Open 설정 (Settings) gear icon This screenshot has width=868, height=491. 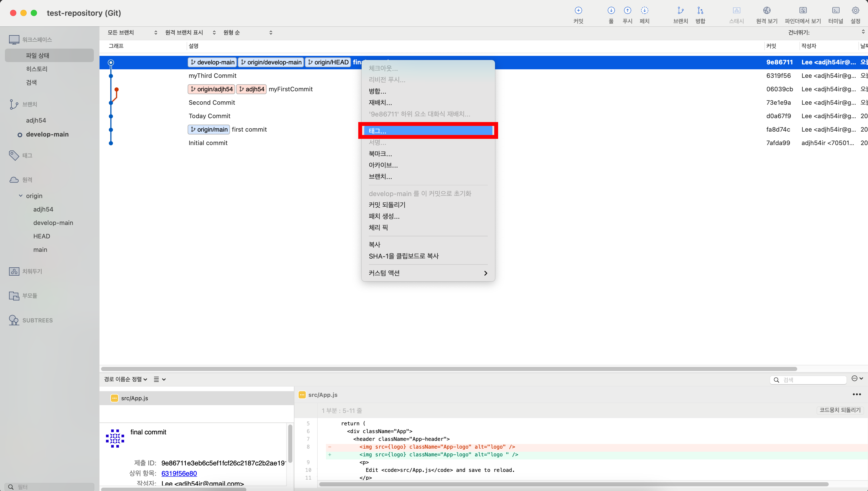coord(855,11)
